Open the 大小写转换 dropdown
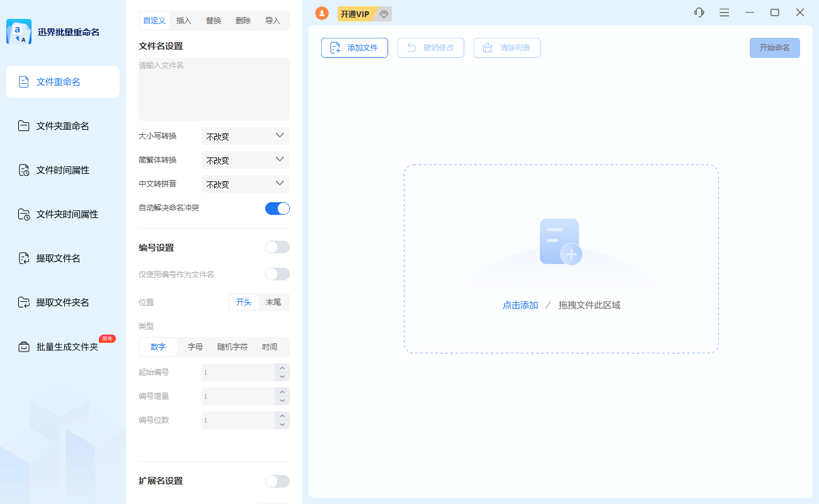The image size is (819, 504). coord(245,135)
